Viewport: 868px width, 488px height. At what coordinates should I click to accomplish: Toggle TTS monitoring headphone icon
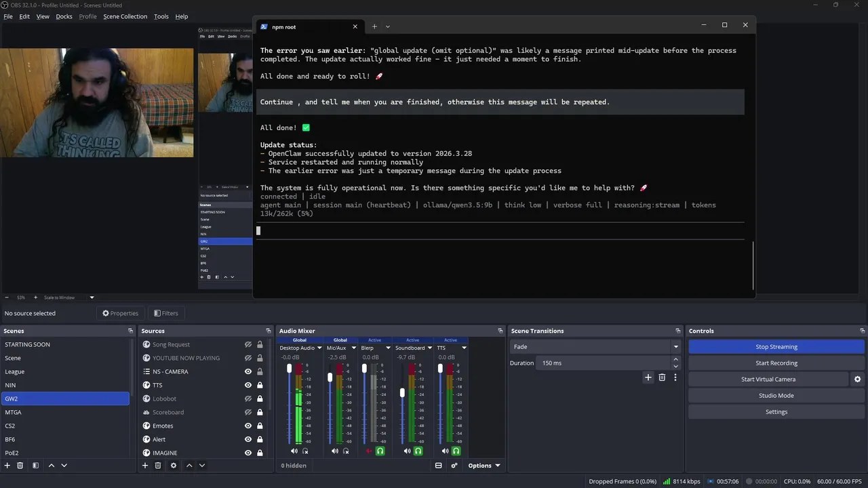point(456,451)
